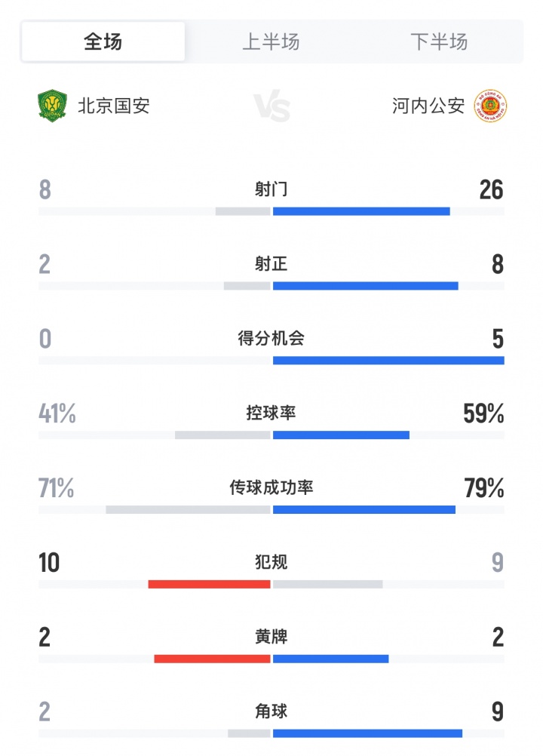
Task: Click the 黄牌 (yellow cards) stat label
Action: 271,636
